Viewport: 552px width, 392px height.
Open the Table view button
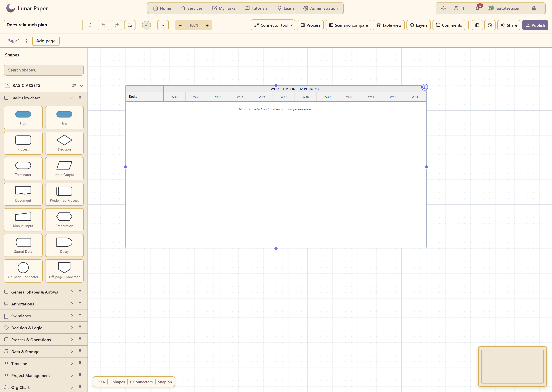point(389,25)
